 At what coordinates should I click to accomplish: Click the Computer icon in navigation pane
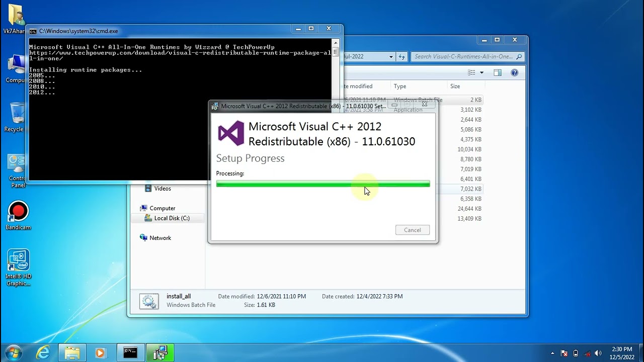143,208
